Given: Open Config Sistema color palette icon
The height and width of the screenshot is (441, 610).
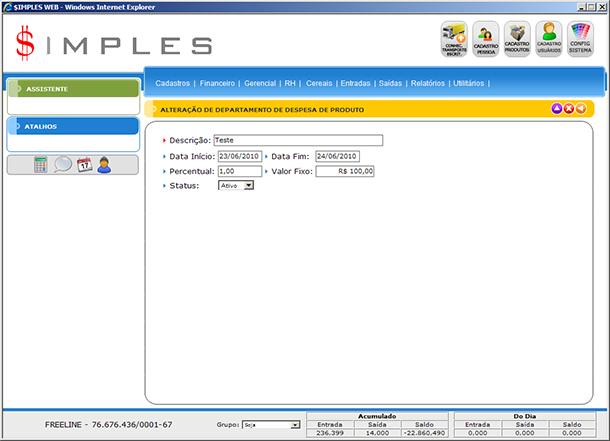Looking at the screenshot, I should tap(580, 39).
